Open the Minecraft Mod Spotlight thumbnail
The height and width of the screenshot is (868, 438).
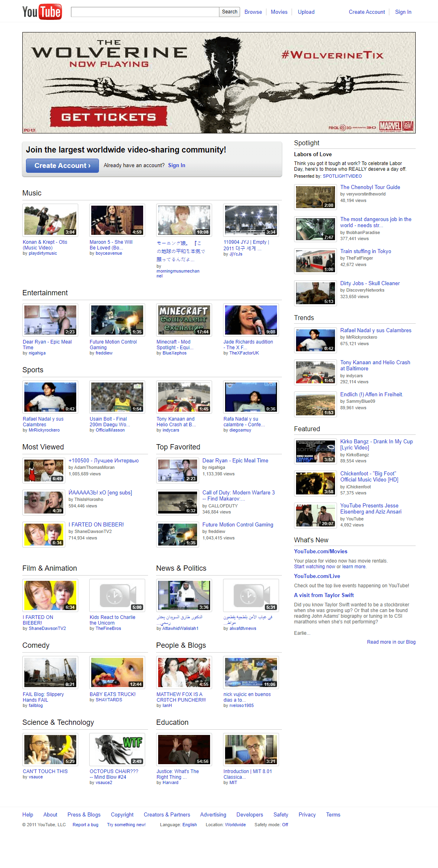[x=184, y=320]
